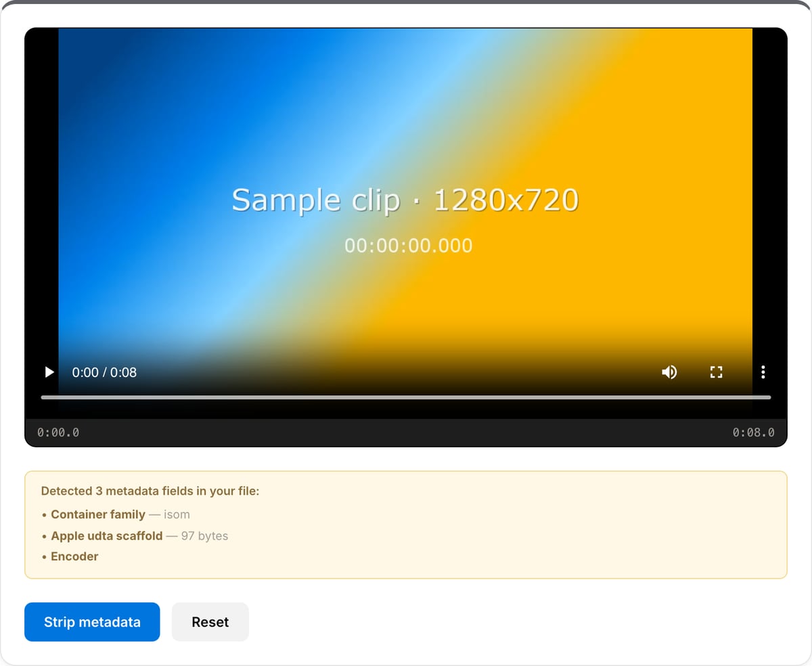Click the Encoder metadata entry
The image size is (812, 666).
click(70, 556)
